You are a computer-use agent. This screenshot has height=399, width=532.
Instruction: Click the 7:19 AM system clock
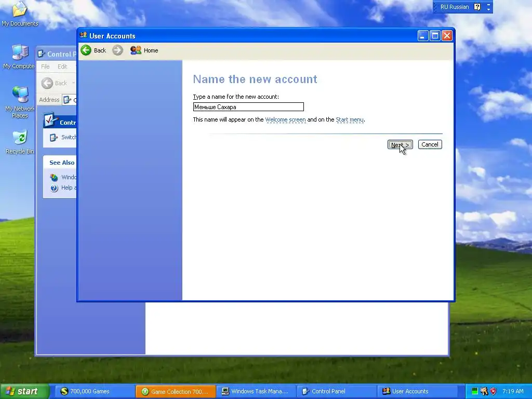[513, 391]
